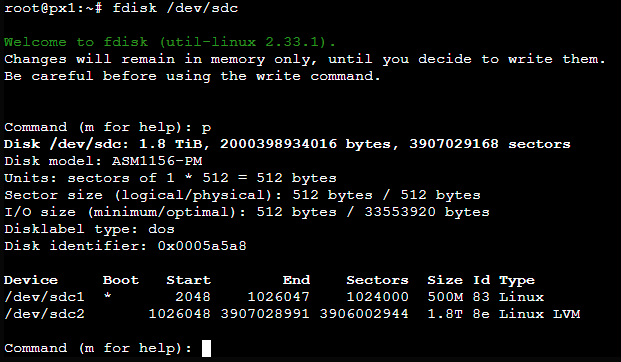The height and width of the screenshot is (362, 621).
Task: Click the 'Size' column header
Action: 445,280
